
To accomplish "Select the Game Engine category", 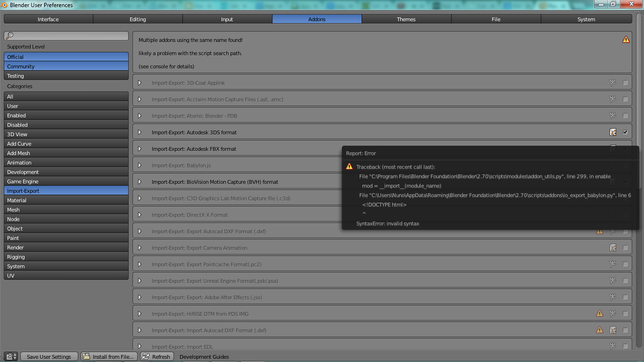I will (66, 181).
